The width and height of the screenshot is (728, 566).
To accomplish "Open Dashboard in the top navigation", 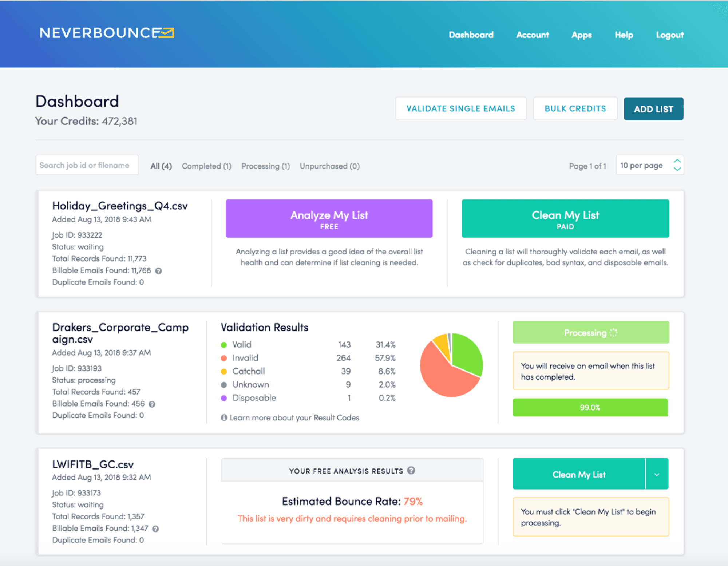I will coord(471,35).
